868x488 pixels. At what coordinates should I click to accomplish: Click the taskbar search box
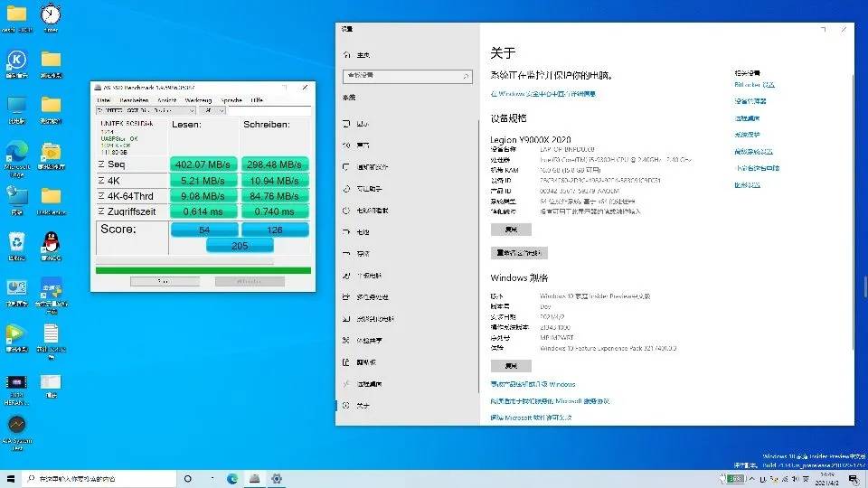pyautogui.click(x=99, y=479)
